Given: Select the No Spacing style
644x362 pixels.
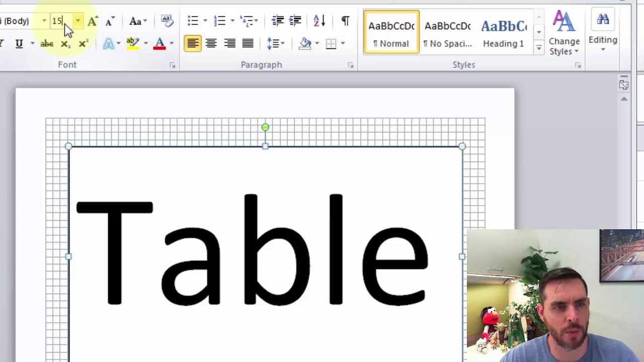Looking at the screenshot, I should 447,32.
